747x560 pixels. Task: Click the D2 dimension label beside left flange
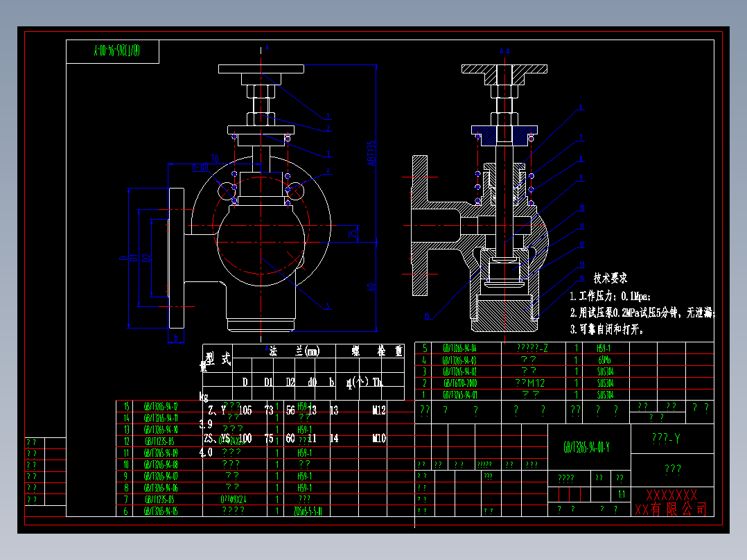(x=146, y=258)
